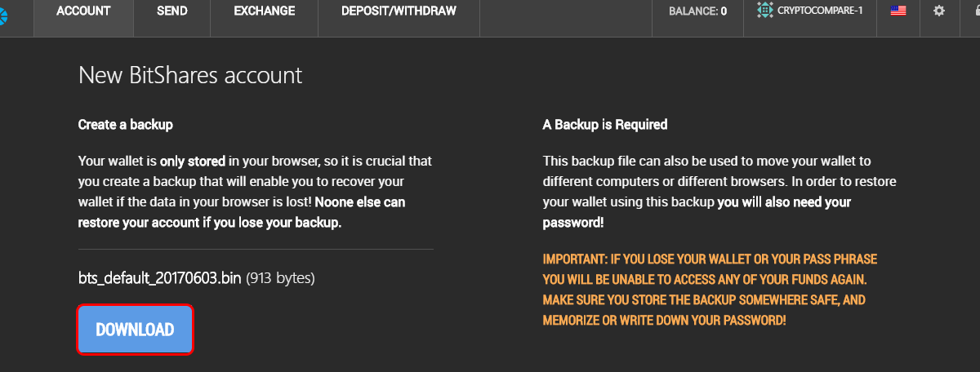Click the (913 bytes) file size label
The image size is (980, 372).
click(280, 278)
